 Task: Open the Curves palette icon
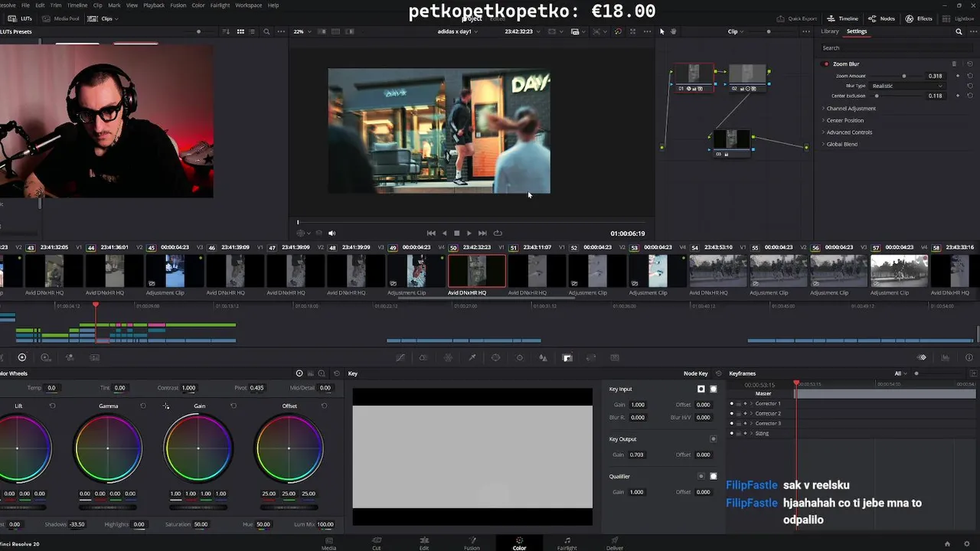400,357
